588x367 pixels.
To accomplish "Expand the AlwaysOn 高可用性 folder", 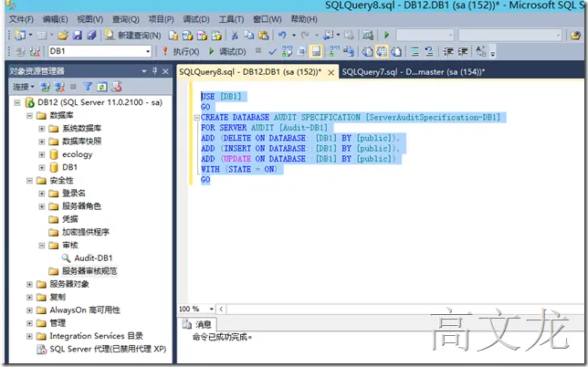I will (x=29, y=310).
